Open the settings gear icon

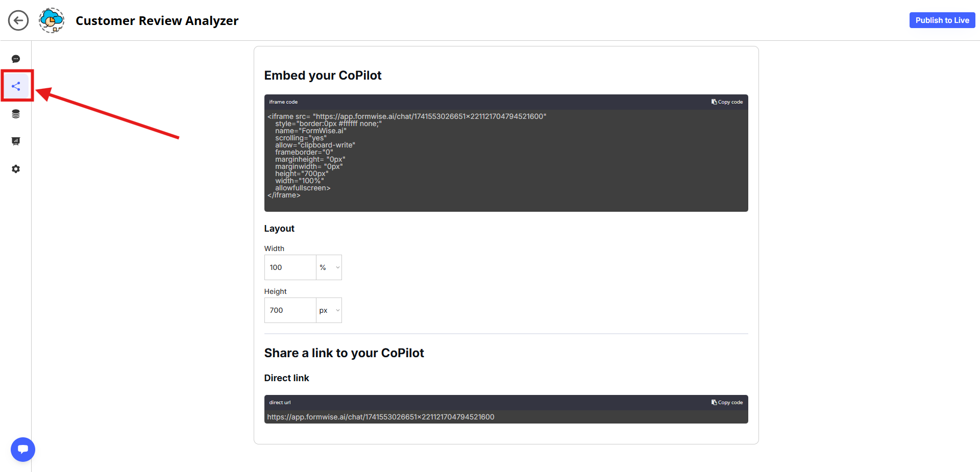click(x=16, y=169)
